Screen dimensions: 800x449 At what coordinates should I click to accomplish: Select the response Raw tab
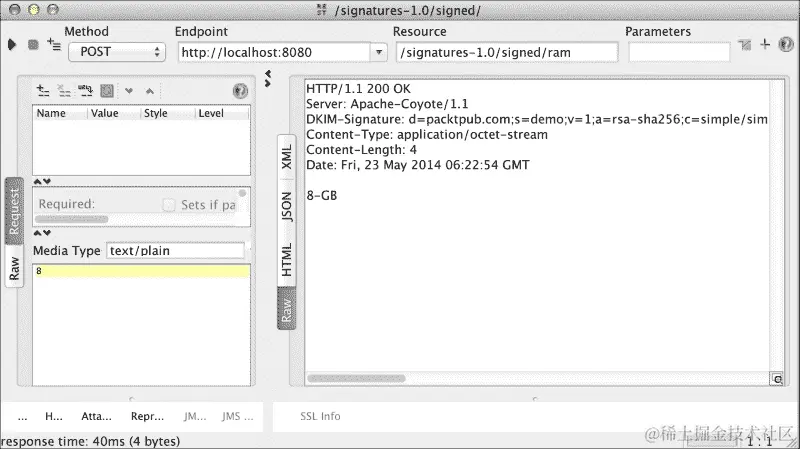coord(286,309)
